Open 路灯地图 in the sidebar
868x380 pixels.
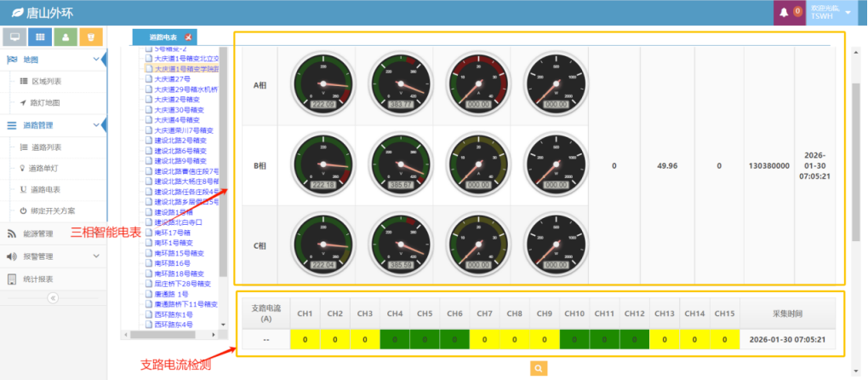coord(46,103)
